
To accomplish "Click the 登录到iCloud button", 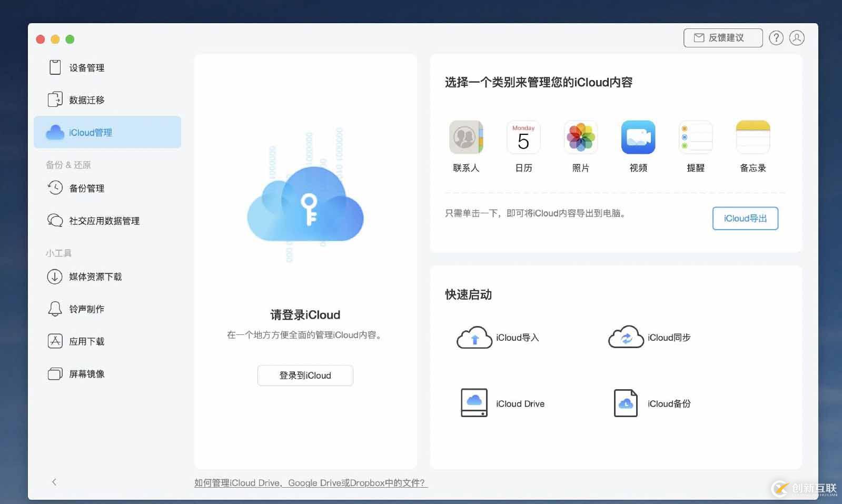I will (305, 375).
